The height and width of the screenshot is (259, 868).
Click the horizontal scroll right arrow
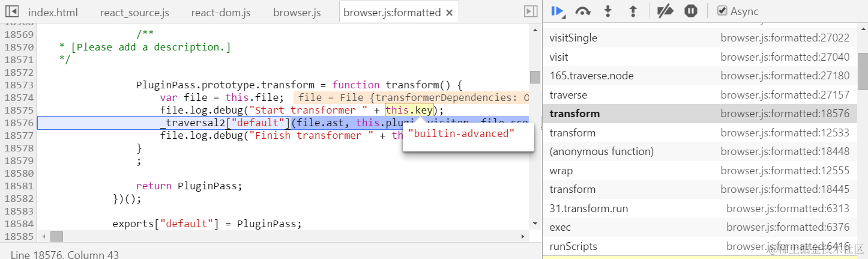(x=522, y=237)
